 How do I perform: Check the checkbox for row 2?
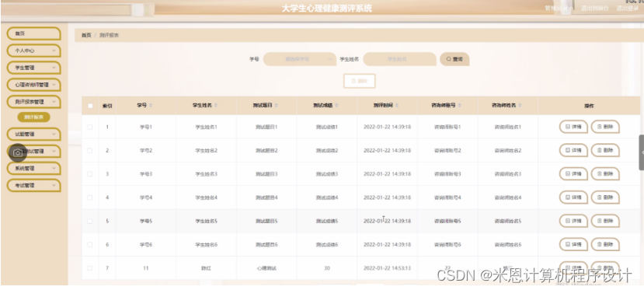coord(90,151)
